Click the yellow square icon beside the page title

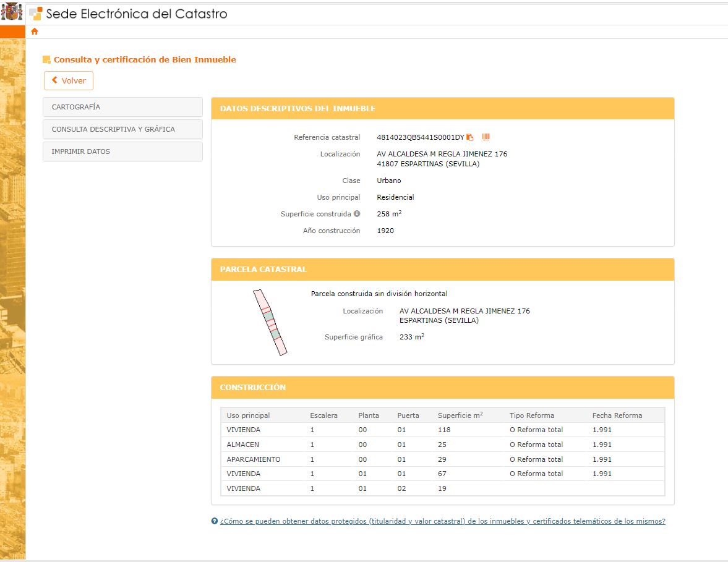click(x=46, y=60)
